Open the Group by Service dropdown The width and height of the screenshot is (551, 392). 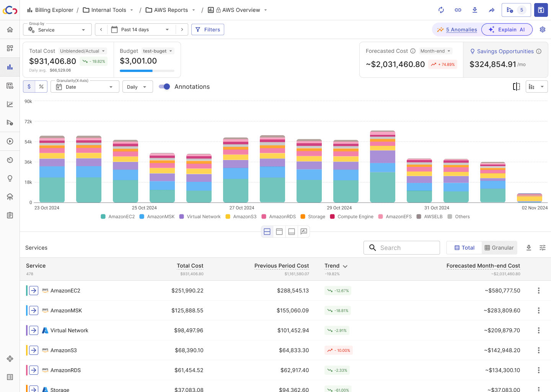(57, 29)
